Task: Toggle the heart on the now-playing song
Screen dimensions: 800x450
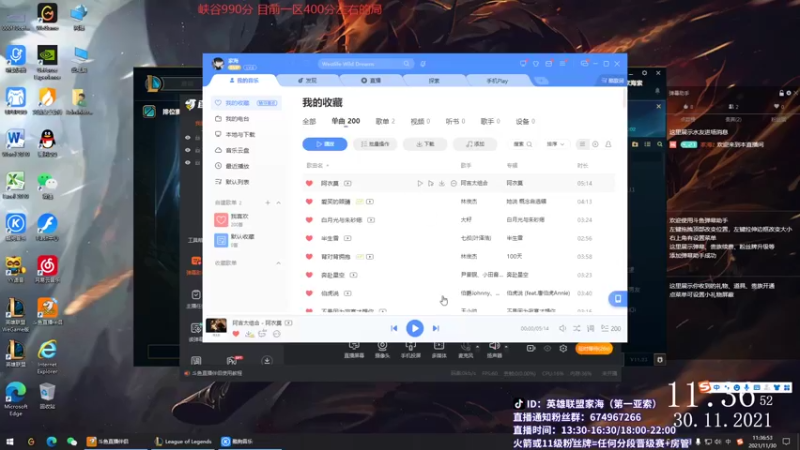Action: click(x=236, y=334)
